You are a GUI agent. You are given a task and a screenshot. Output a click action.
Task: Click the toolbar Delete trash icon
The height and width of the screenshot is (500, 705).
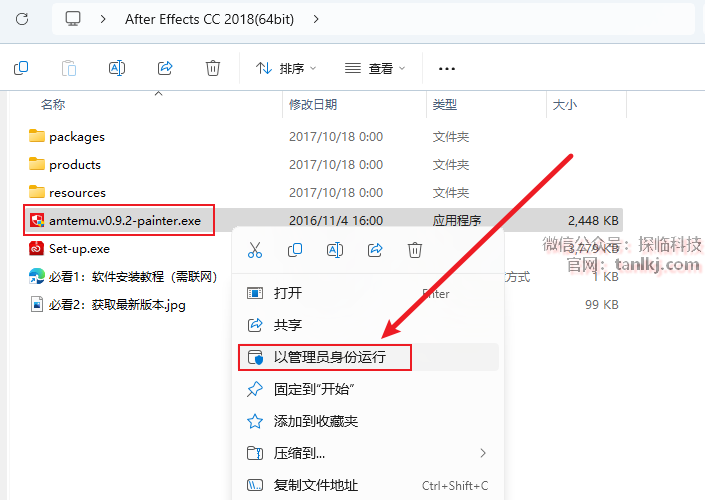coord(213,68)
